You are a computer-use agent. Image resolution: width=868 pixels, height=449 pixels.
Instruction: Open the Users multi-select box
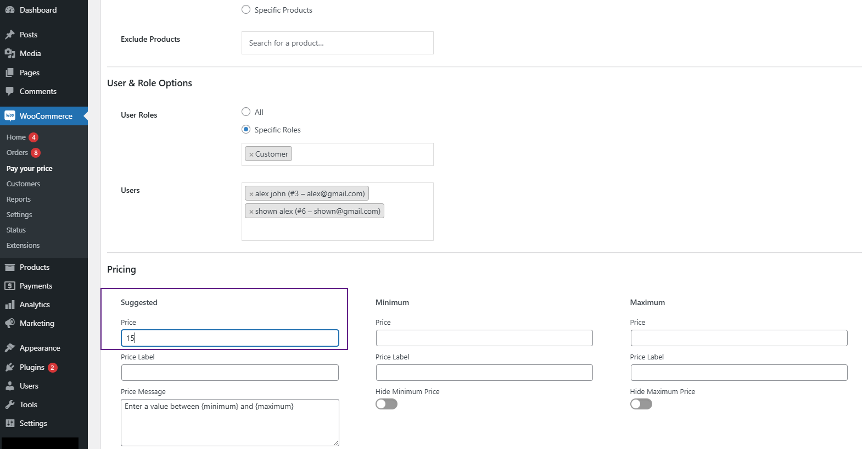(x=338, y=212)
